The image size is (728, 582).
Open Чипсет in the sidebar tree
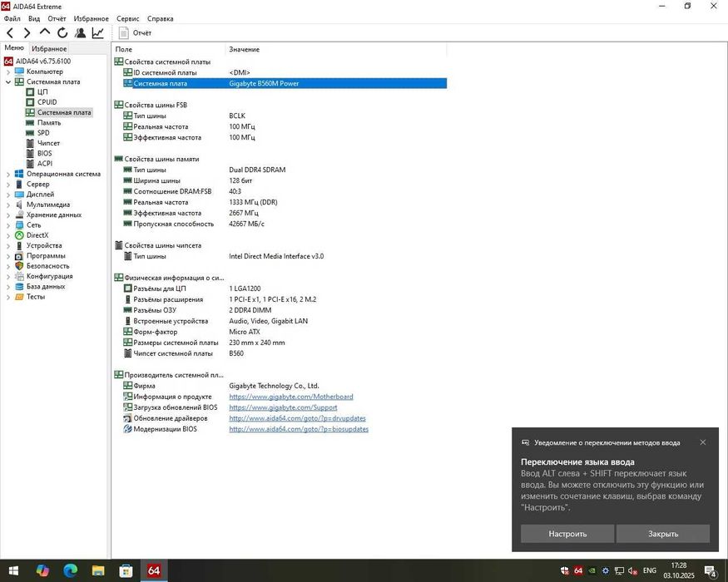point(48,143)
